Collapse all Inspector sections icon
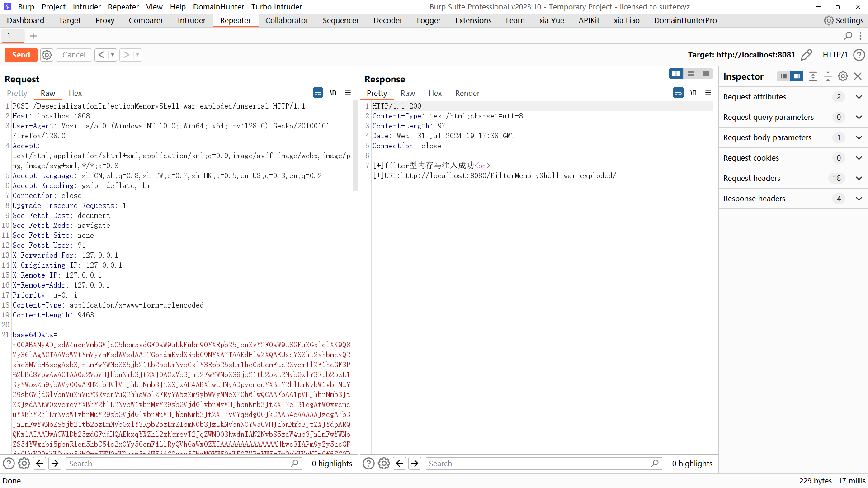 [x=828, y=76]
